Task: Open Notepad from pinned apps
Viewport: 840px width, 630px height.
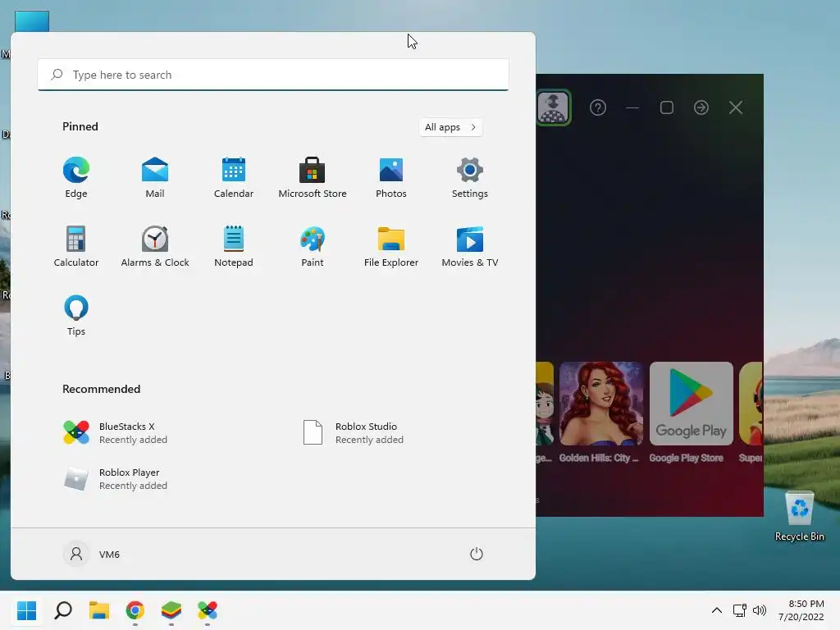Action: tap(234, 246)
